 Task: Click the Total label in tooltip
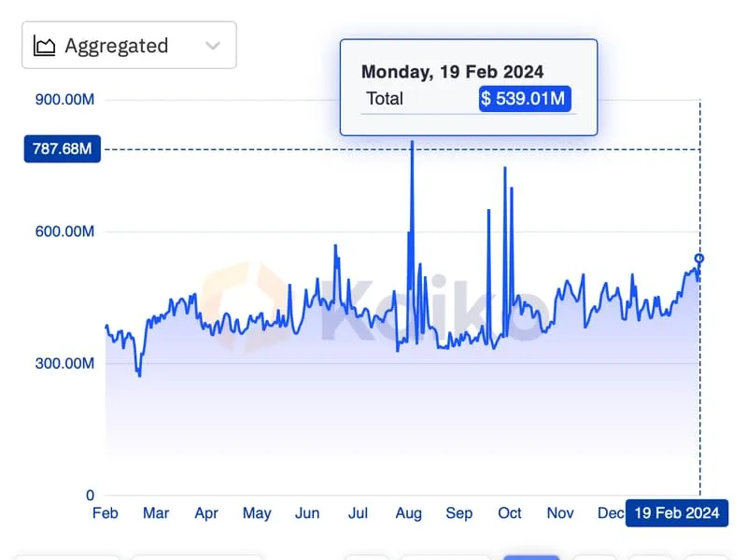click(385, 99)
